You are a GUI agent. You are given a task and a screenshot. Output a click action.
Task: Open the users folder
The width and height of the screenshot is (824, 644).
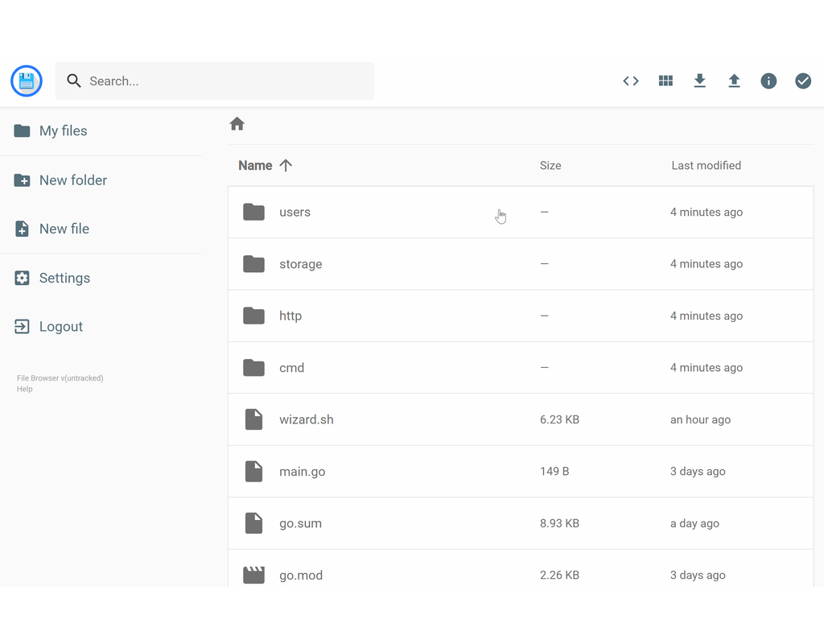[295, 212]
